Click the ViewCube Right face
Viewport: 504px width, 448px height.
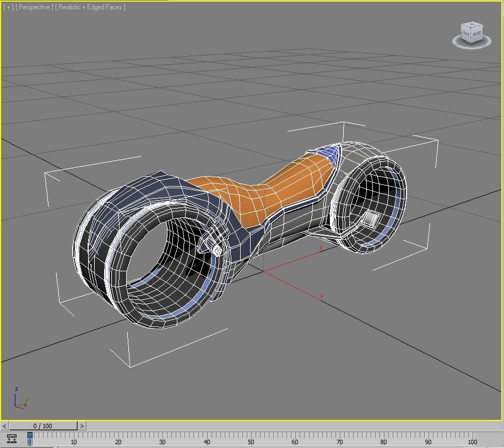[x=476, y=34]
